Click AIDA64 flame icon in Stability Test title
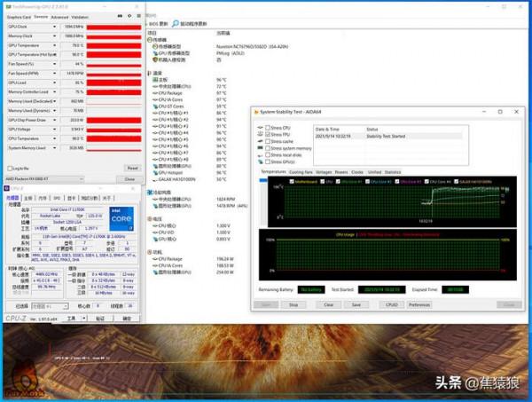 click(x=256, y=112)
